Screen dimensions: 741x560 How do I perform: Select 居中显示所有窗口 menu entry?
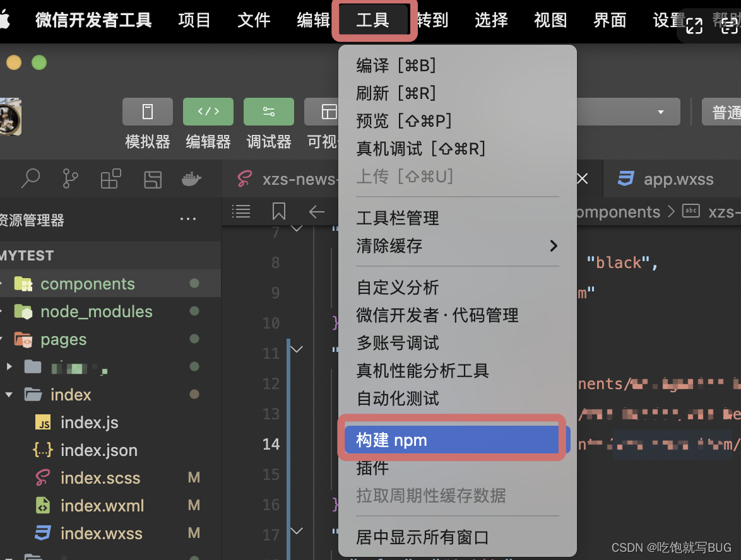(x=458, y=537)
